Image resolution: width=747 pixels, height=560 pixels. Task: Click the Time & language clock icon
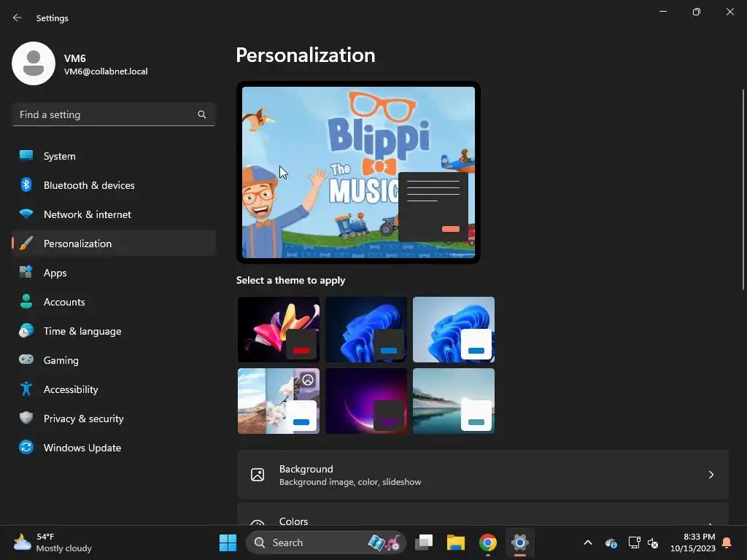click(x=26, y=330)
